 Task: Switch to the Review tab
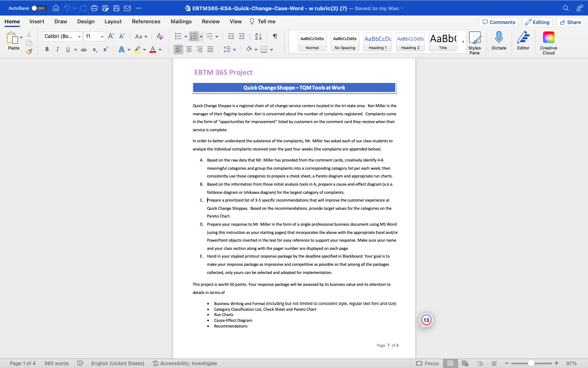point(211,22)
